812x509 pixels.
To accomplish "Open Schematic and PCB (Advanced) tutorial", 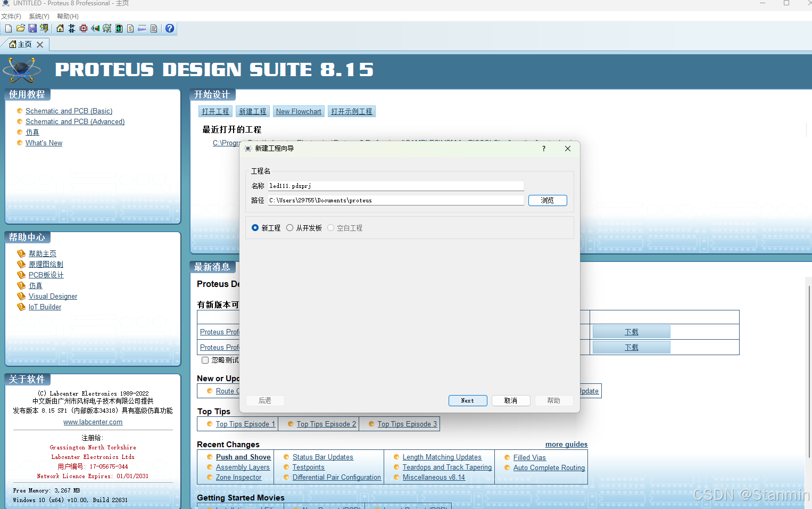I will 75,121.
